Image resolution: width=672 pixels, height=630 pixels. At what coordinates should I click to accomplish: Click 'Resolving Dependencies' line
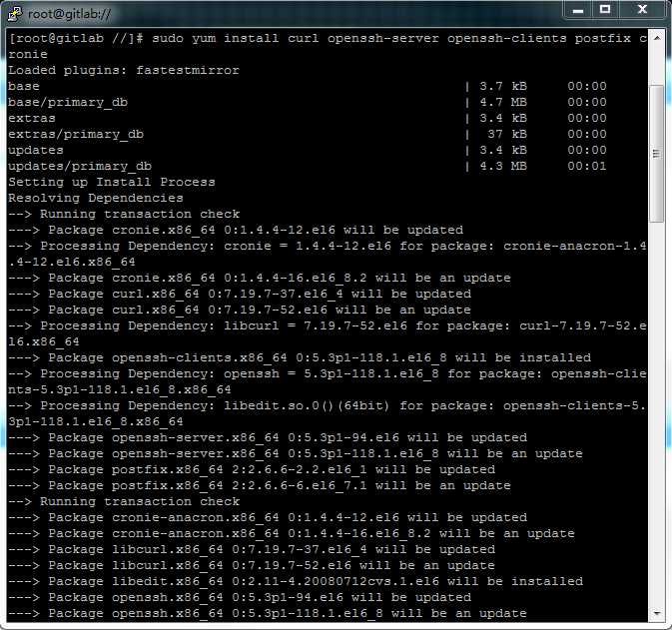(x=96, y=198)
